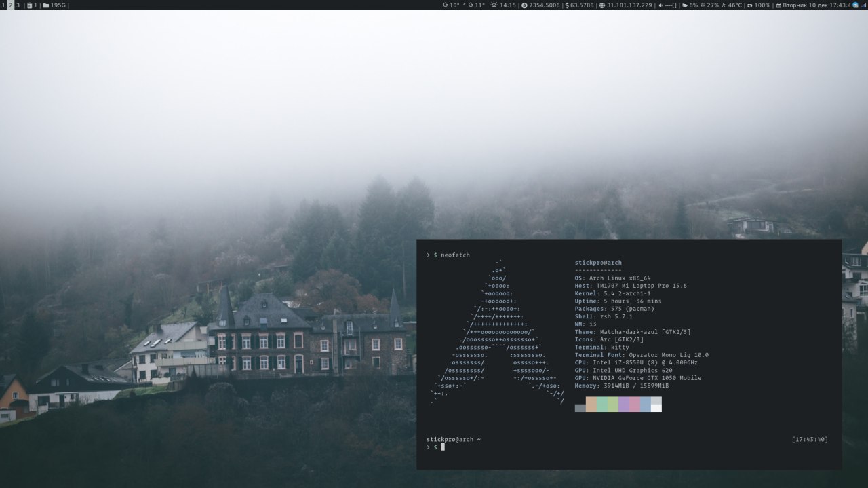Select the active workspace 2
The width and height of the screenshot is (868, 488).
pos(10,5)
